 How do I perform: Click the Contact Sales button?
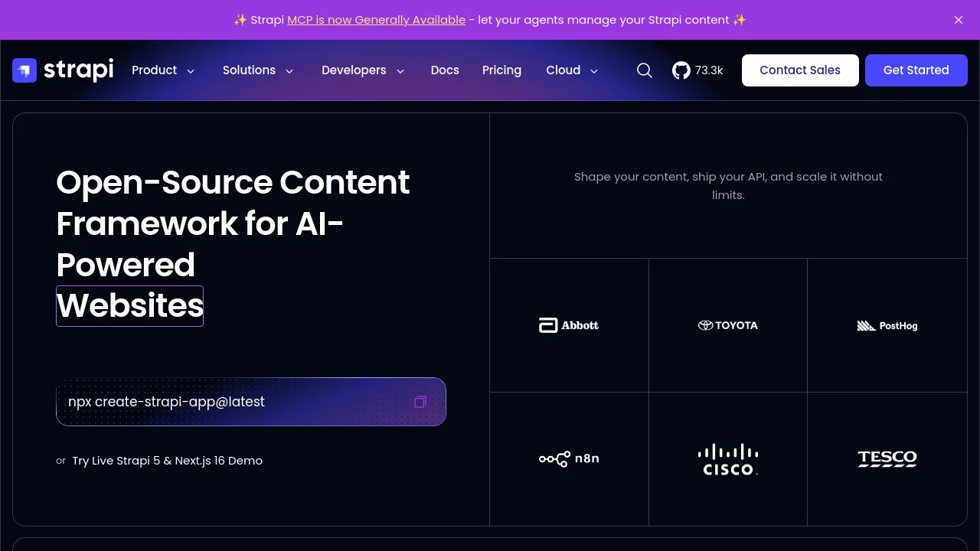[x=800, y=70]
